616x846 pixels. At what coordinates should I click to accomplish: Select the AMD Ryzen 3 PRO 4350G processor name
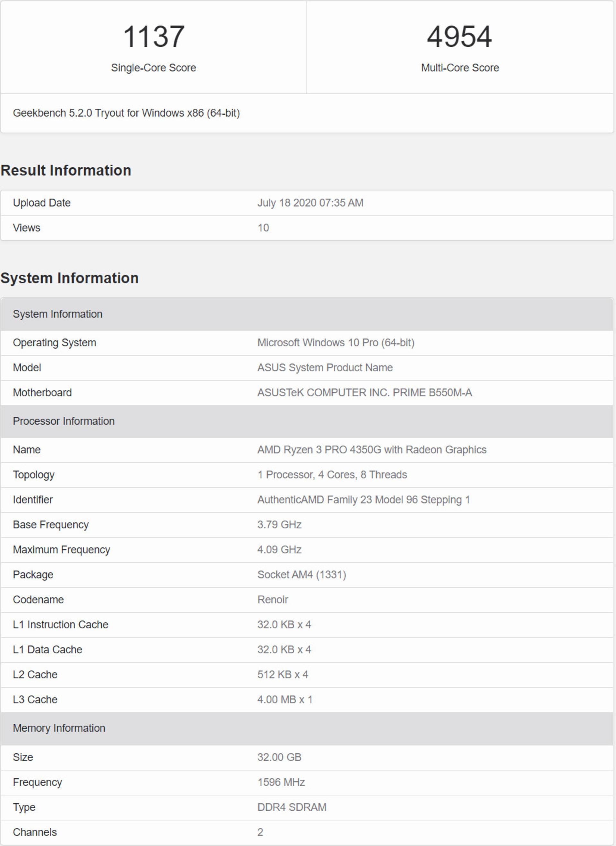[372, 450]
